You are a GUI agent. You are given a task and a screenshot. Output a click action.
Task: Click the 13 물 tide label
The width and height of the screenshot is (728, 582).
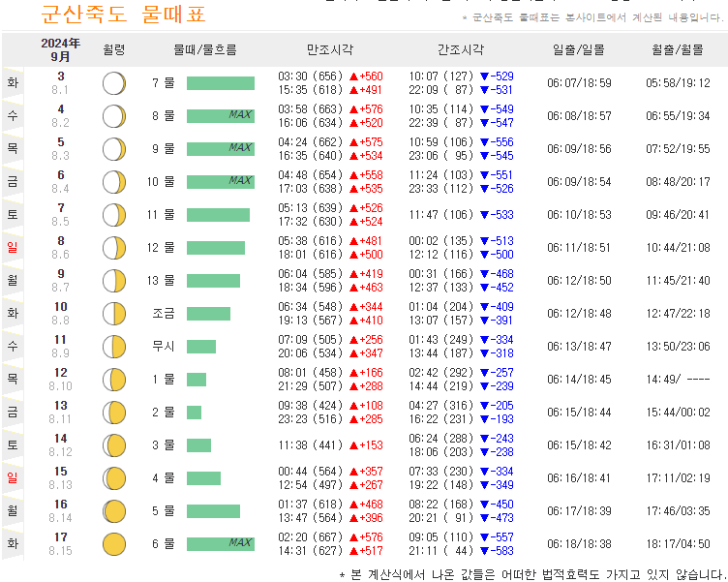point(161,281)
